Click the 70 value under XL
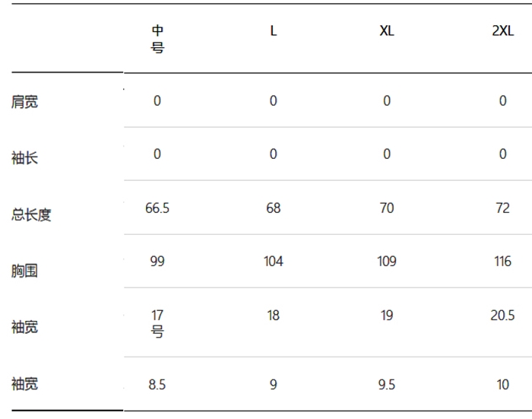Image resolution: width=532 pixels, height=419 pixels. pyautogui.click(x=387, y=208)
